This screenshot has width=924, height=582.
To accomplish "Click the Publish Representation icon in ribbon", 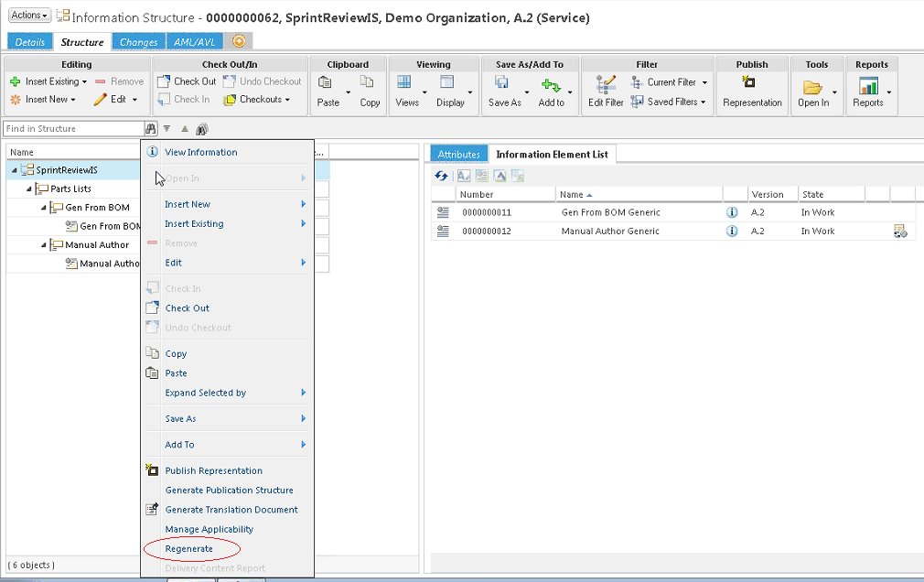I will 748,81.
